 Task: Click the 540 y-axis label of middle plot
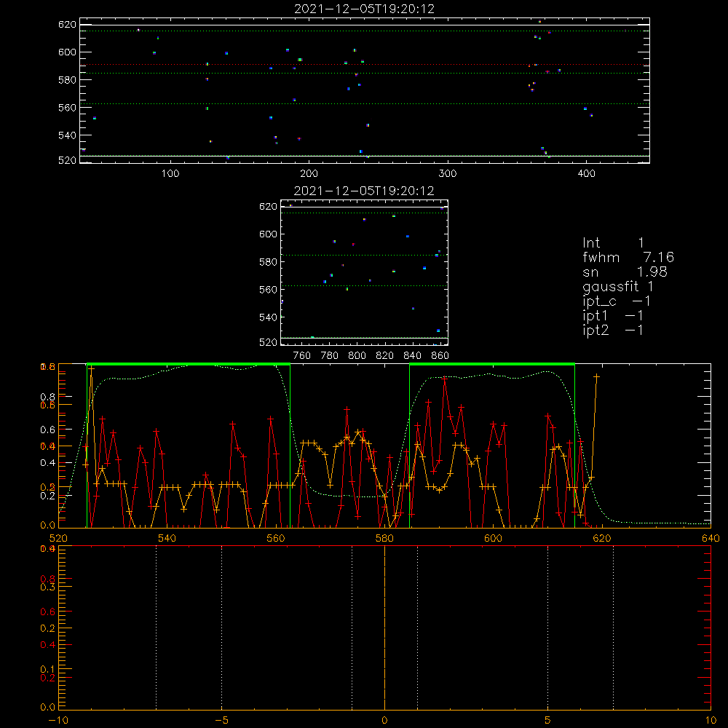pos(269,317)
